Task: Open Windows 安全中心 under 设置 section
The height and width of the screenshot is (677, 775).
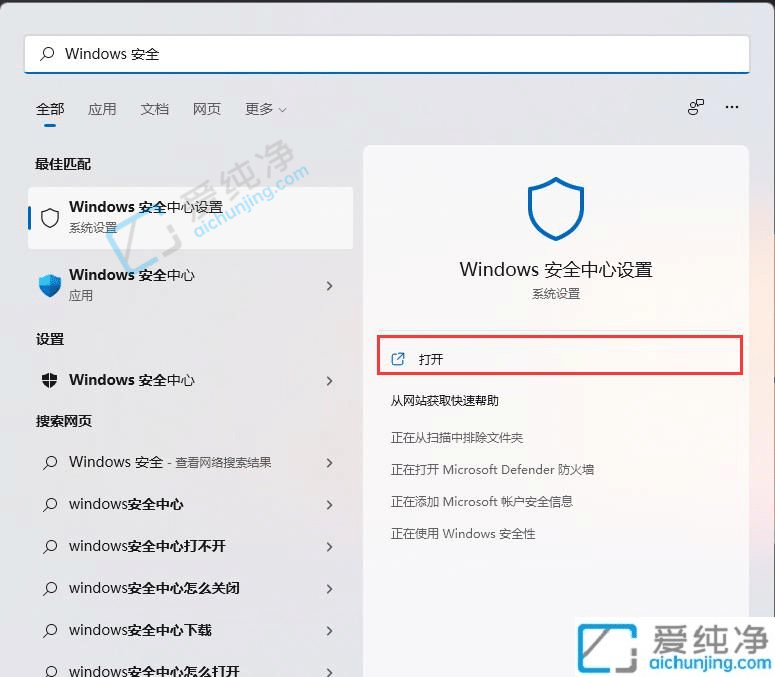Action: (191, 380)
